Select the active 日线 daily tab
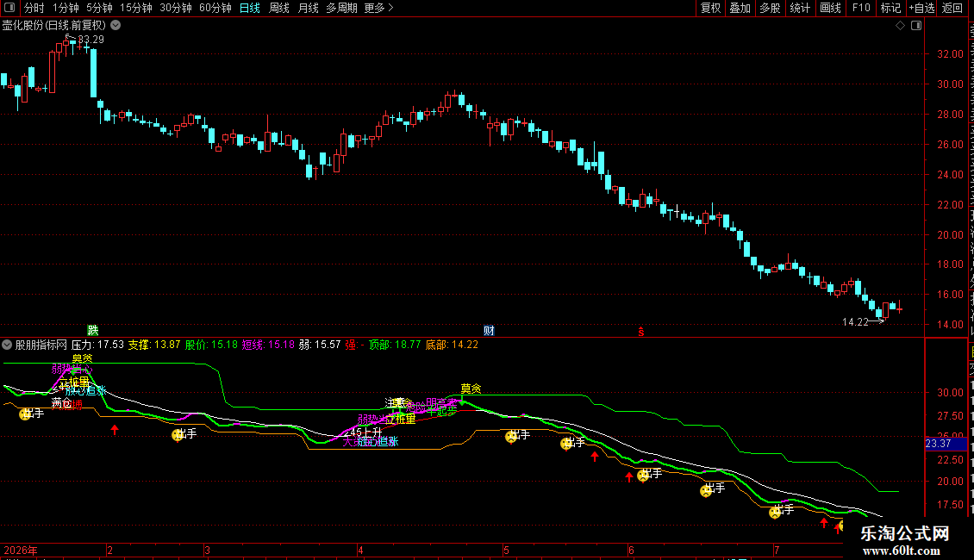The image size is (974, 560). (250, 8)
